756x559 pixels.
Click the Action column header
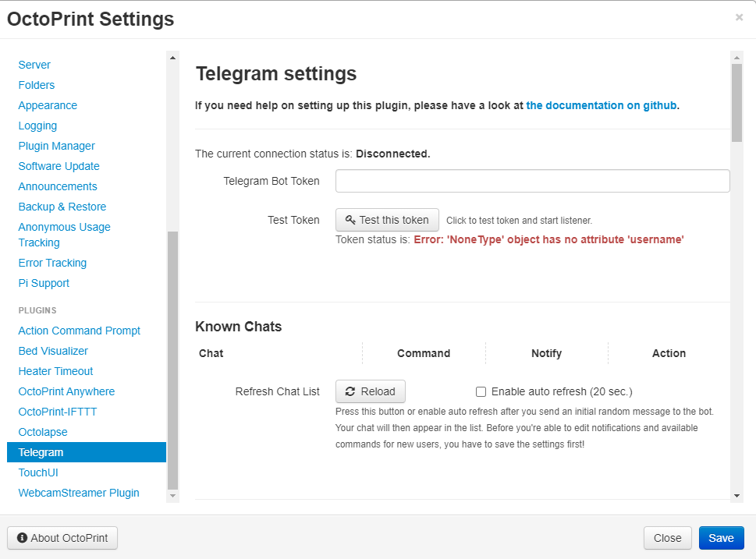point(669,353)
